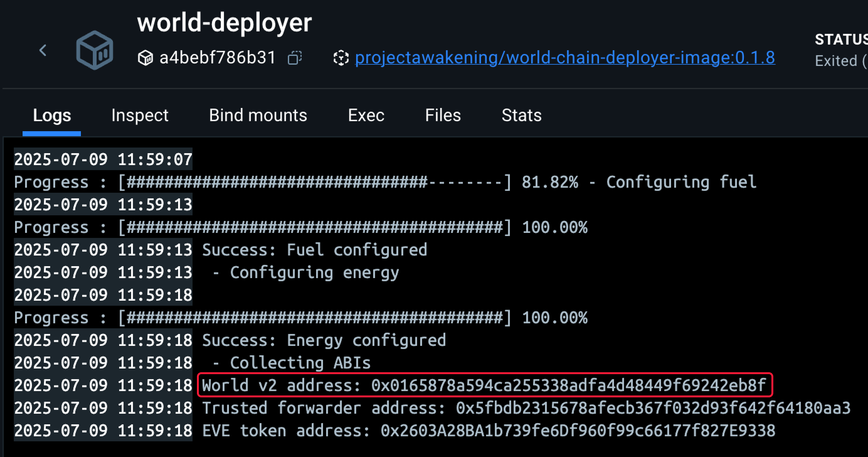Click 'Success: Fuel configured' log line
The width and height of the screenshot is (868, 457).
tap(315, 250)
